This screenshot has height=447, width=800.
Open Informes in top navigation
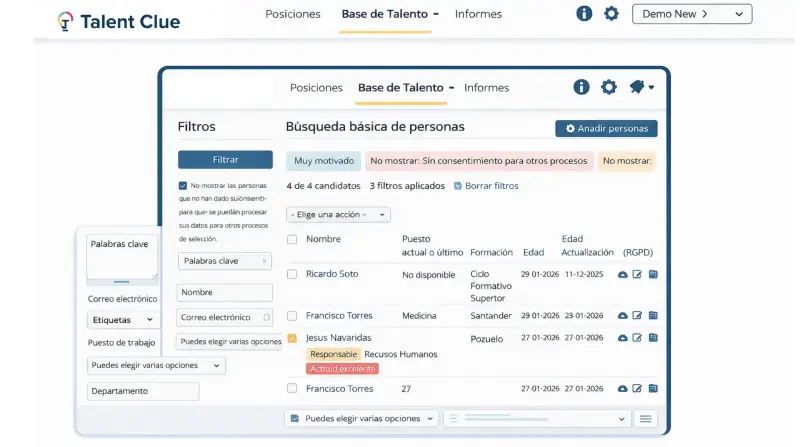(x=478, y=14)
